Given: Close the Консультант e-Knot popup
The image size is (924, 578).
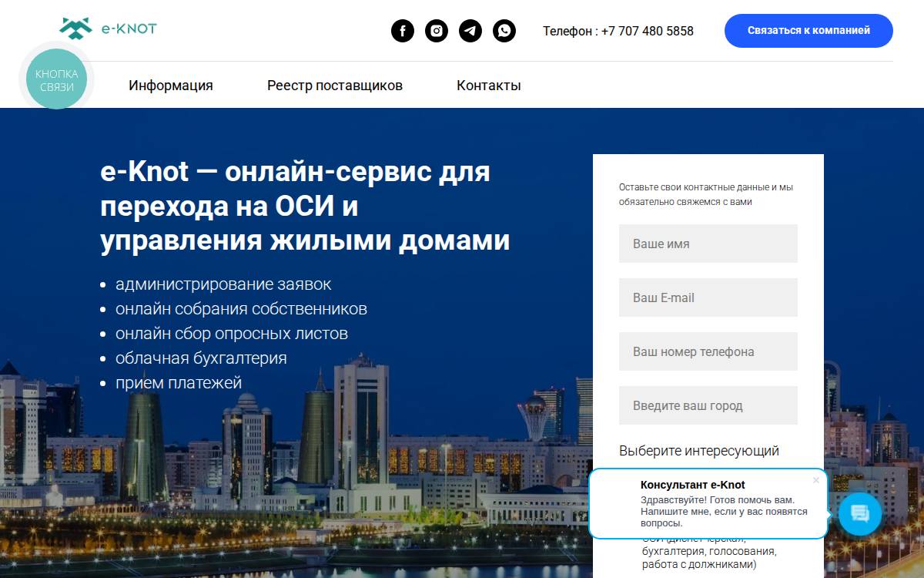Looking at the screenshot, I should click(x=816, y=480).
